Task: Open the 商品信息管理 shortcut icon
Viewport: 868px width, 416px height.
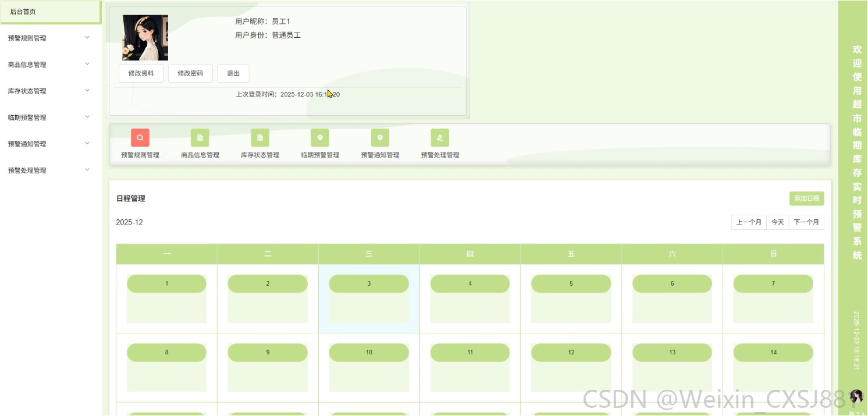Action: [200, 138]
